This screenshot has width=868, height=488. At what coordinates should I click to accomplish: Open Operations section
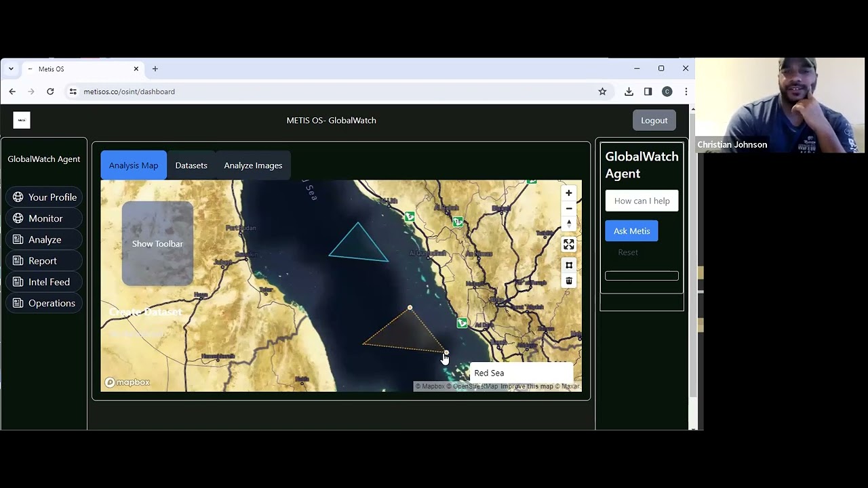[44, 303]
